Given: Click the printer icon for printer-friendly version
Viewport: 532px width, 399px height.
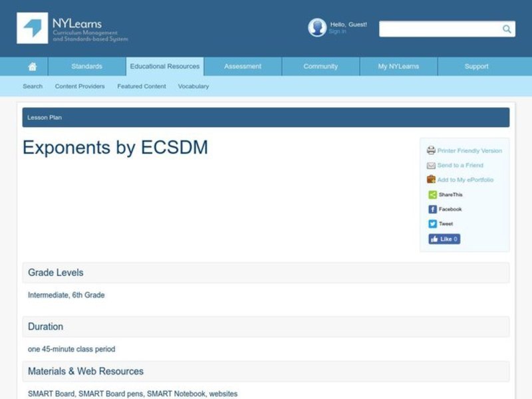Looking at the screenshot, I should click(x=431, y=150).
